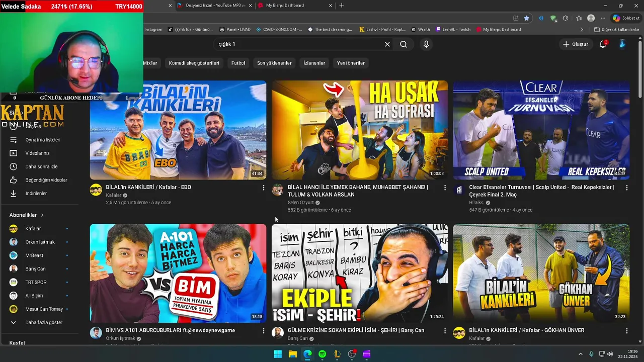Click the YouTube search magnifier button

[x=404, y=44]
